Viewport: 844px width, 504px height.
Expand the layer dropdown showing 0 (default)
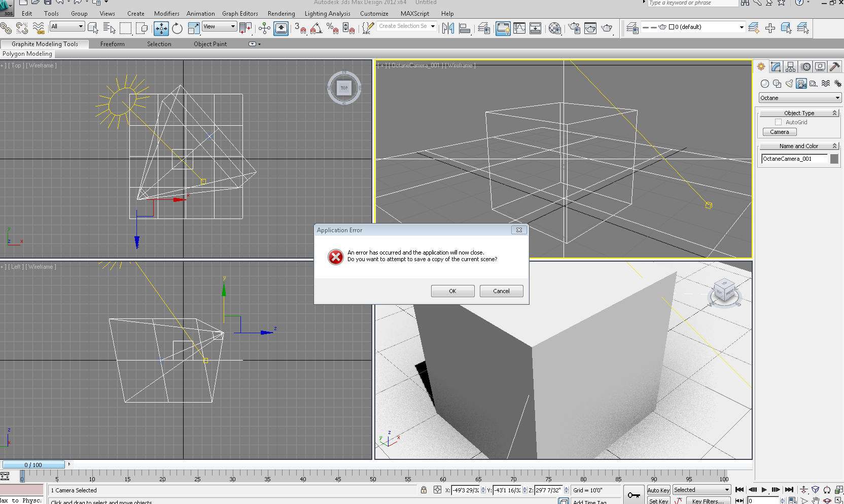pyautogui.click(x=741, y=27)
